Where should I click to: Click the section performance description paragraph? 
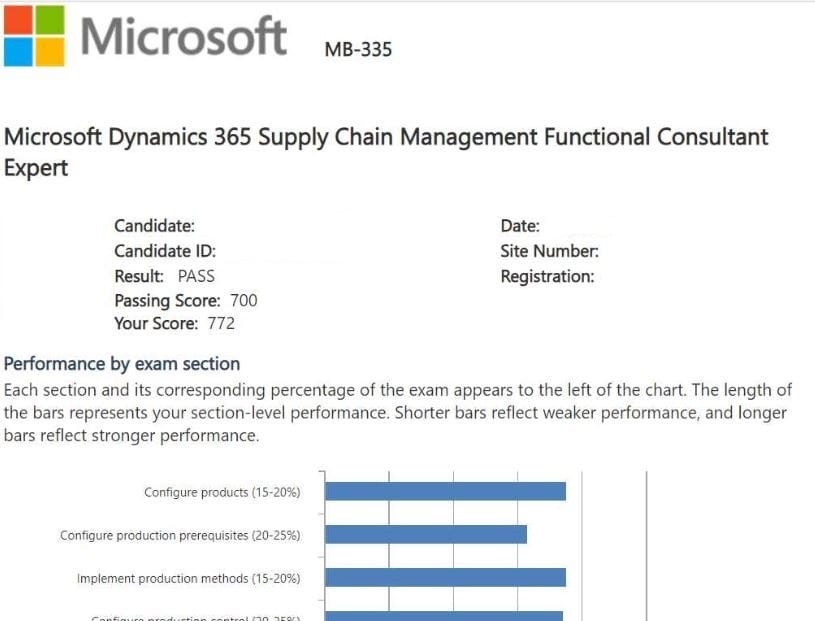click(397, 412)
